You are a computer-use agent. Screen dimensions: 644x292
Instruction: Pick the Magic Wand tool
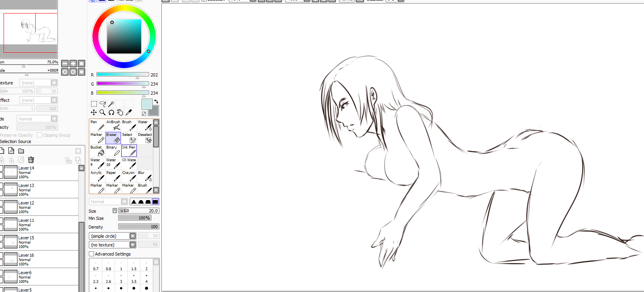point(111,104)
